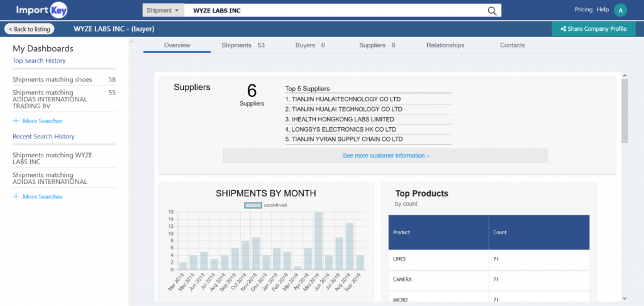Screen dimensions: 644x306
Task: Click More Searches under Top Search History
Action: tap(42, 121)
